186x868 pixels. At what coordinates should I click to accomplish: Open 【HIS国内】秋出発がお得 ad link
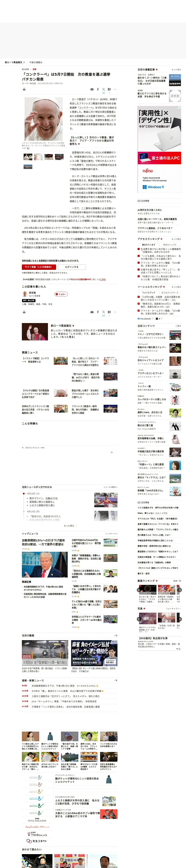coord(153,638)
